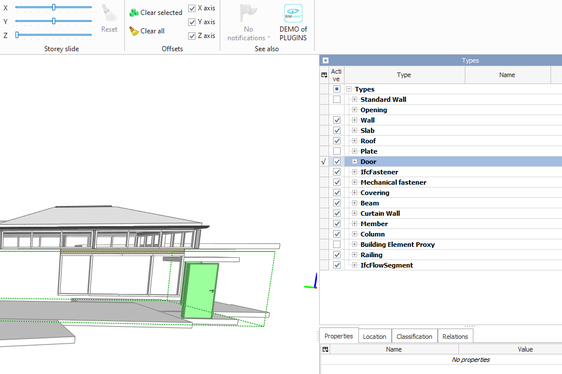The width and height of the screenshot is (562, 374).
Task: Click the Z storey slider handle
Action: tap(17, 35)
